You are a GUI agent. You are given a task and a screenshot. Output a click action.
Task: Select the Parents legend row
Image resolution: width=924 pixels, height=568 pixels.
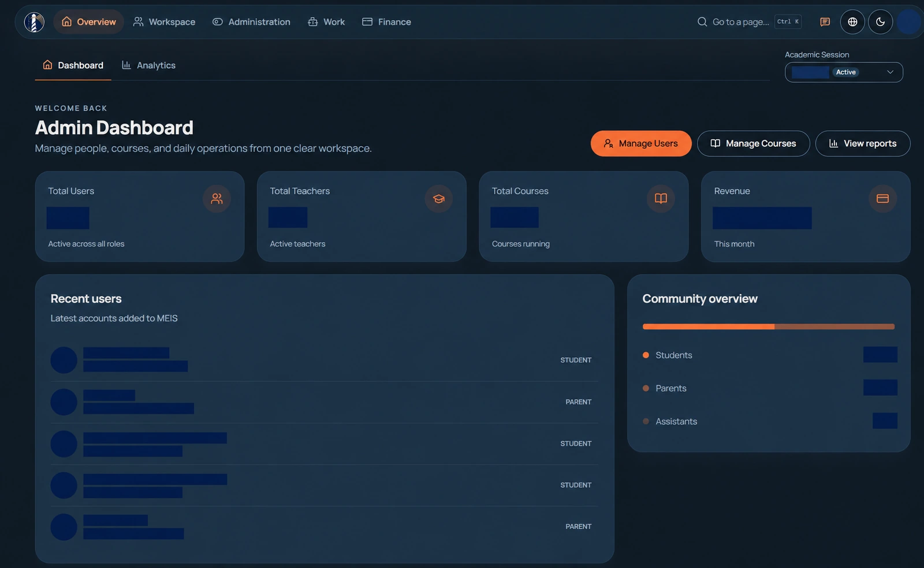[x=770, y=388]
